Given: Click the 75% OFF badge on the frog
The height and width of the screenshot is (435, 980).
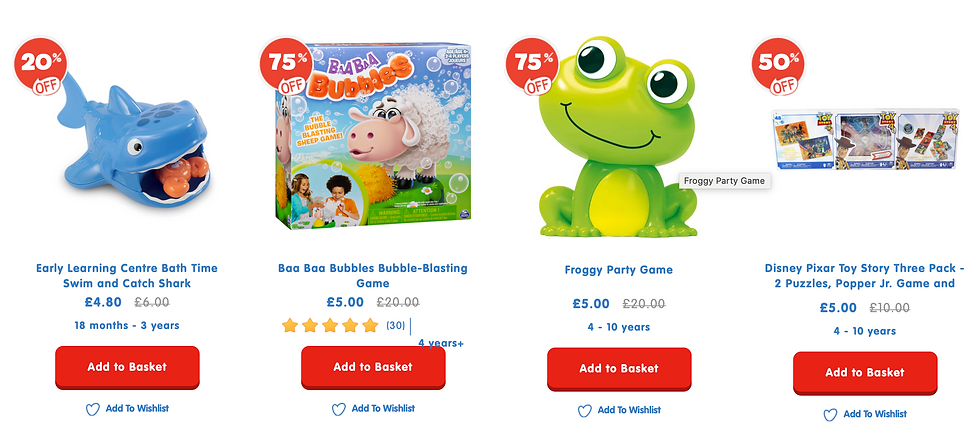Looking at the screenshot, I should (x=532, y=65).
